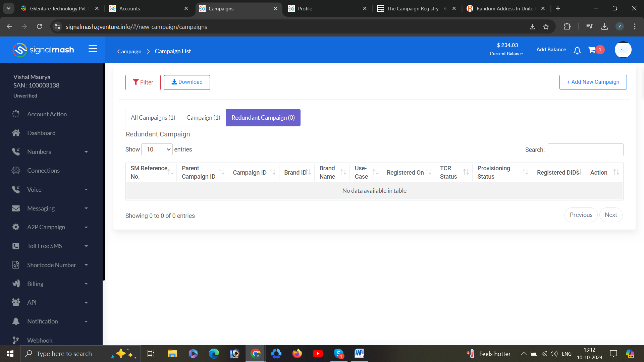Expand the Shortcode Number dropdown arrow
The image size is (644, 362).
pos(86,265)
